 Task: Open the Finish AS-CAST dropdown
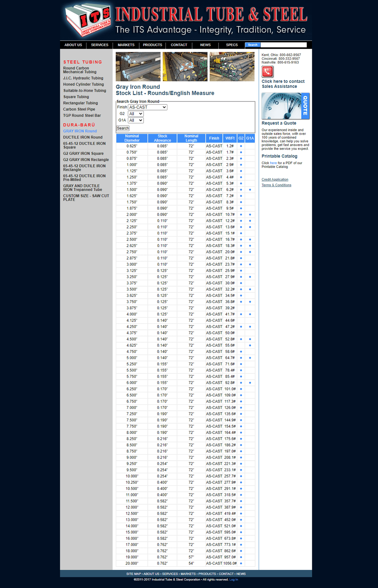click(x=147, y=107)
